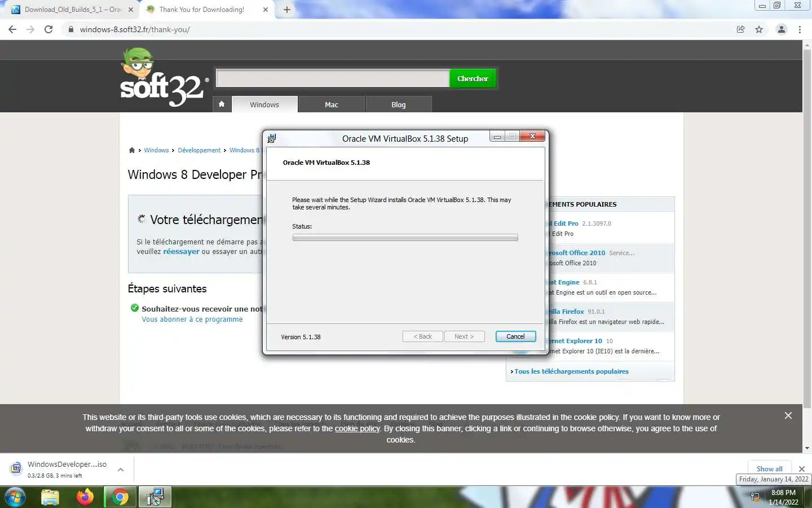Click the taskbar clock showing 8:08 PM
The image size is (812, 508).
[x=783, y=497]
